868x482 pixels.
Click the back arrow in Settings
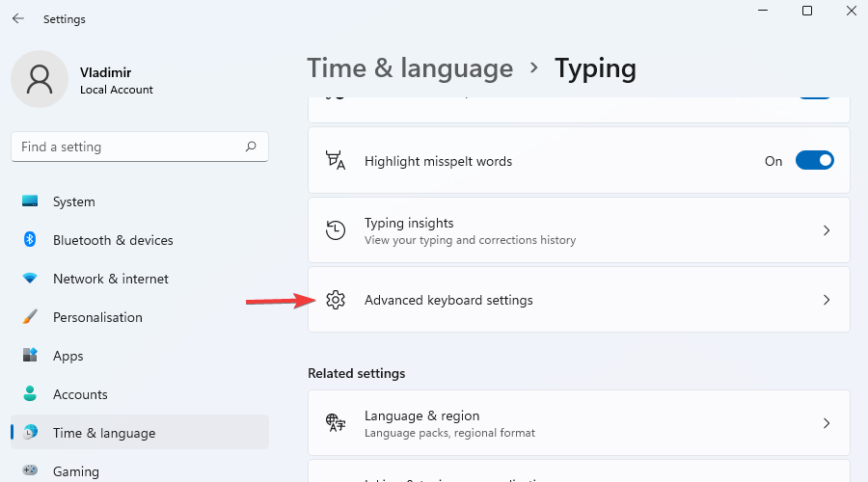click(18, 18)
